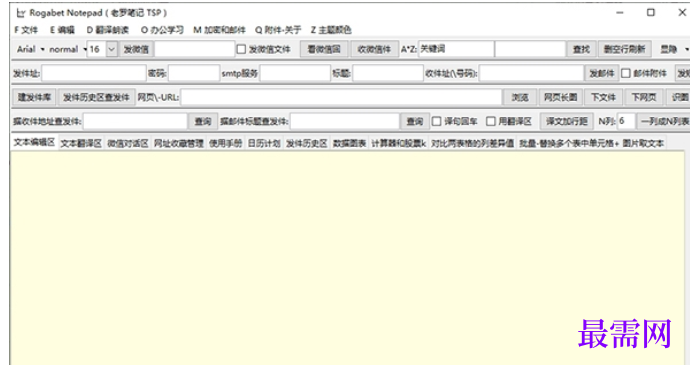Open the 计算器和股票k tab
Image resolution: width=690 pixels, height=365 pixels.
click(x=399, y=143)
